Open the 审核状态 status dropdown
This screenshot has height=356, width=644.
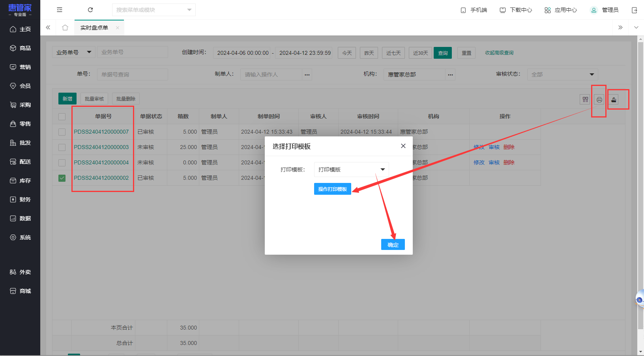[562, 75]
